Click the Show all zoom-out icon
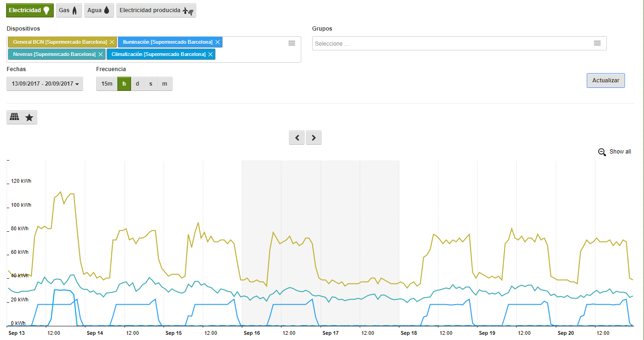The width and height of the screenshot is (644, 340). pos(602,152)
